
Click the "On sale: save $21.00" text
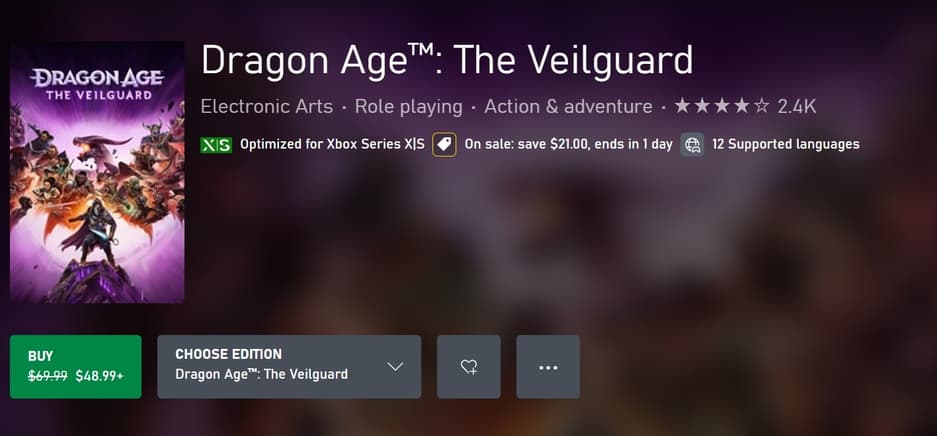[x=569, y=145]
